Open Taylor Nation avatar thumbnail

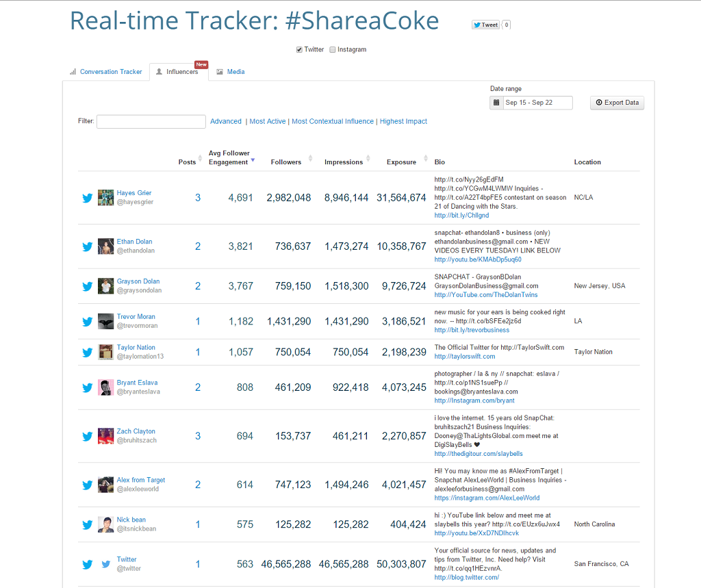coord(105,352)
